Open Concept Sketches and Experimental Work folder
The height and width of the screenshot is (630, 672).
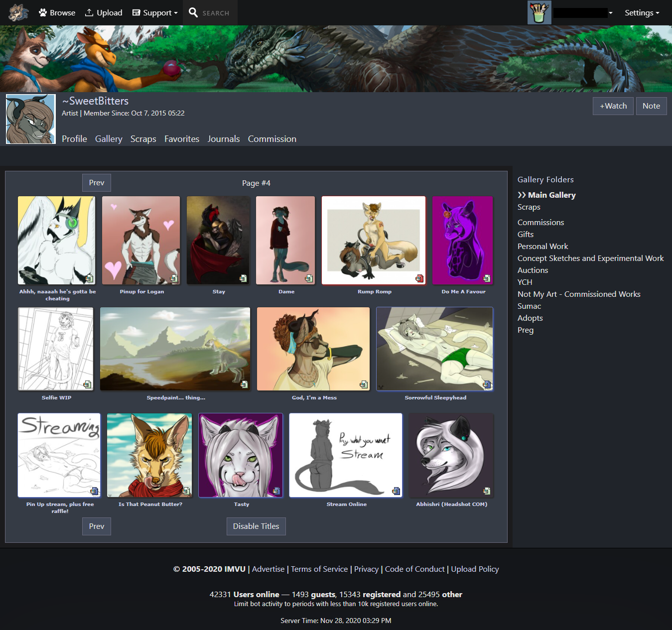591,258
